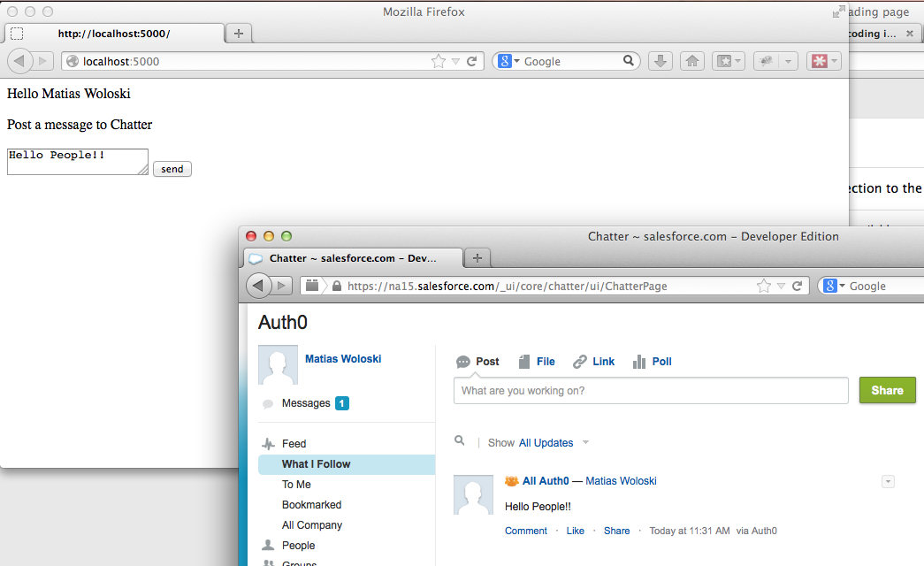Image resolution: width=924 pixels, height=566 pixels.
Task: Open the post actions dropdown arrow
Action: pos(888,481)
